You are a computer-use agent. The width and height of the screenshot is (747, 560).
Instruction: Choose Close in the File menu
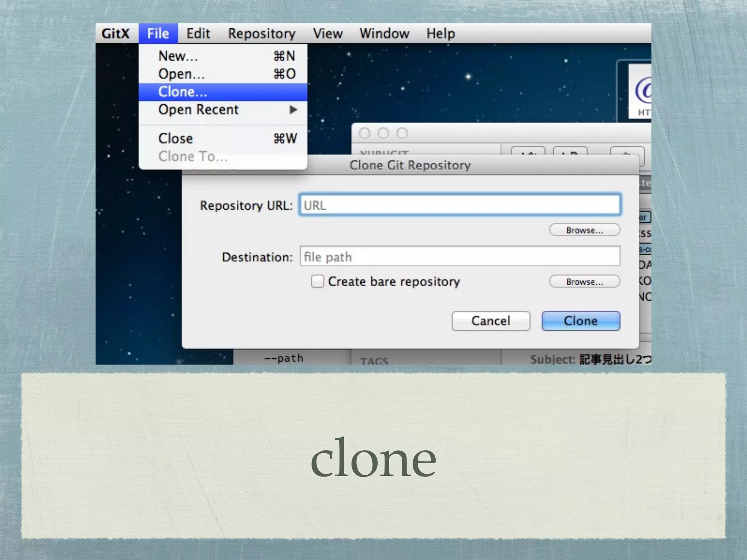(x=223, y=139)
